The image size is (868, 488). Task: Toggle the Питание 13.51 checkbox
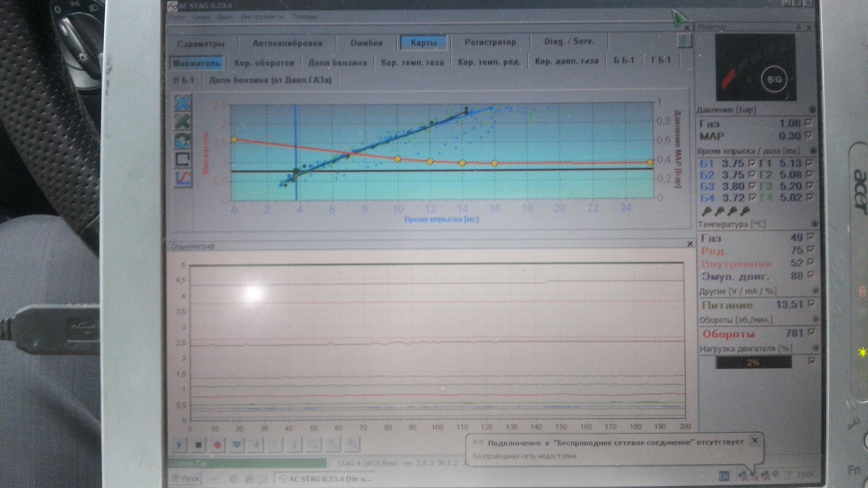pyautogui.click(x=811, y=304)
